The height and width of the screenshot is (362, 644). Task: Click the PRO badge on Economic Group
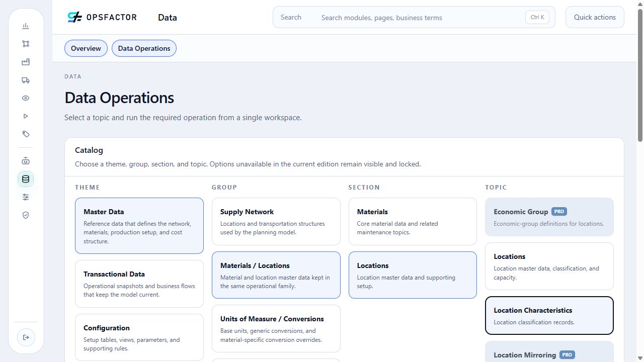pos(559,212)
